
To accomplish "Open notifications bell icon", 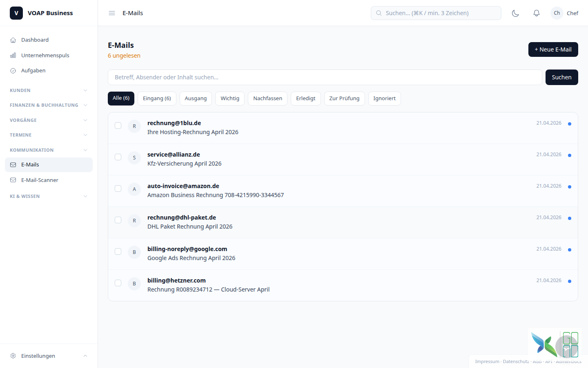I will [x=537, y=13].
